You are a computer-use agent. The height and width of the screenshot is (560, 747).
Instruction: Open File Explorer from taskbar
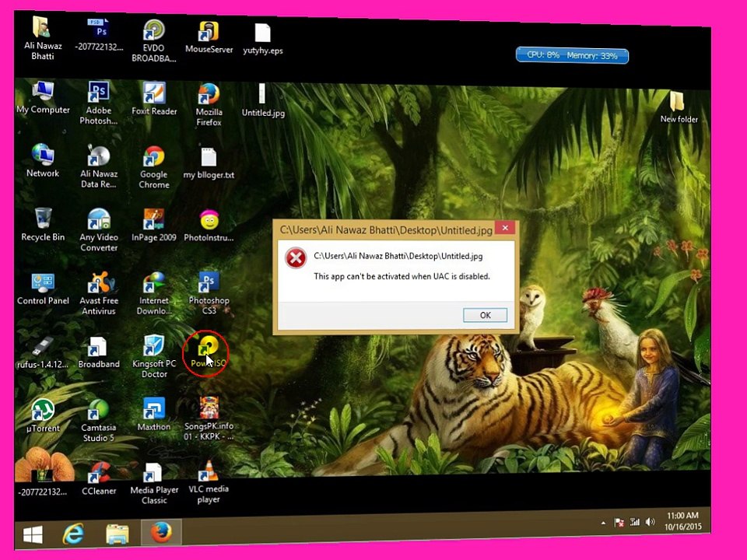(x=117, y=534)
